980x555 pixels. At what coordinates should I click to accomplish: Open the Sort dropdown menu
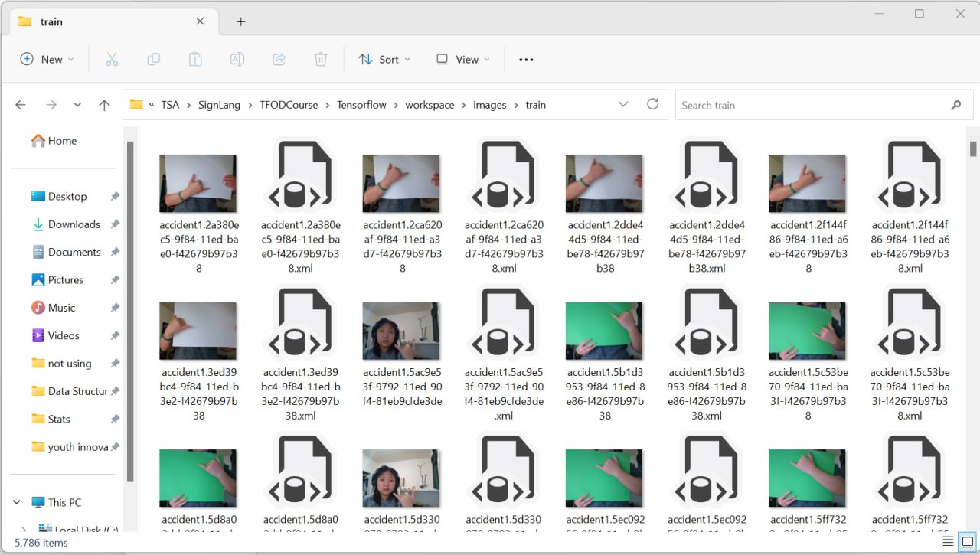[x=384, y=59]
